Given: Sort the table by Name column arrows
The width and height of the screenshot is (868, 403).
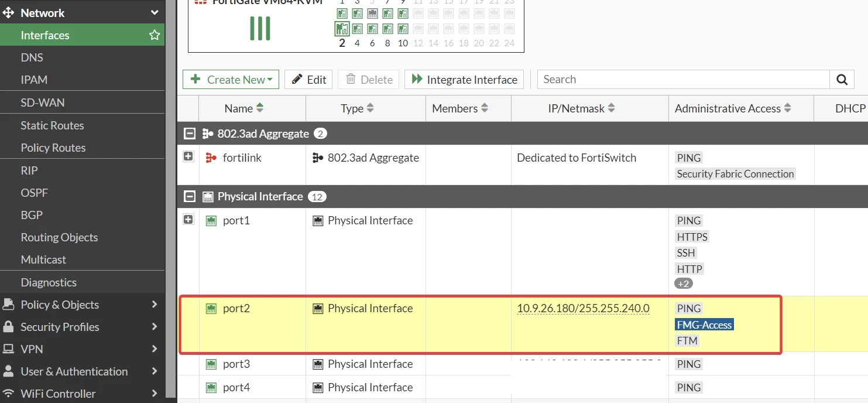Looking at the screenshot, I should pos(260,108).
